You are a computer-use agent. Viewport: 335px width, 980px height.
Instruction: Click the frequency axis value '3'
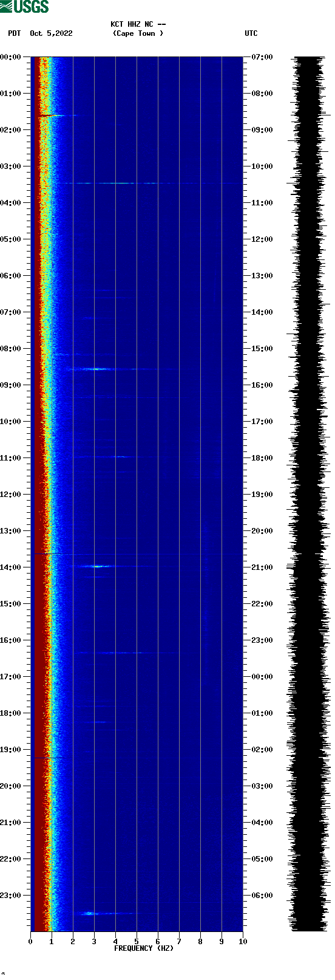coord(94,942)
